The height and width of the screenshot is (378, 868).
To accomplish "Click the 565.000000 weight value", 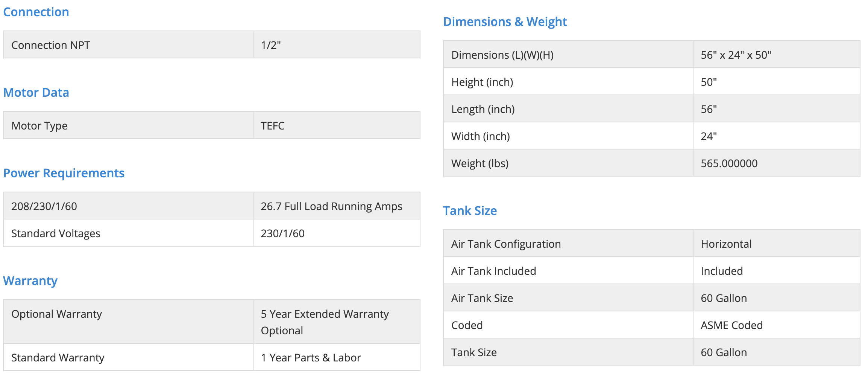I will tap(729, 163).
